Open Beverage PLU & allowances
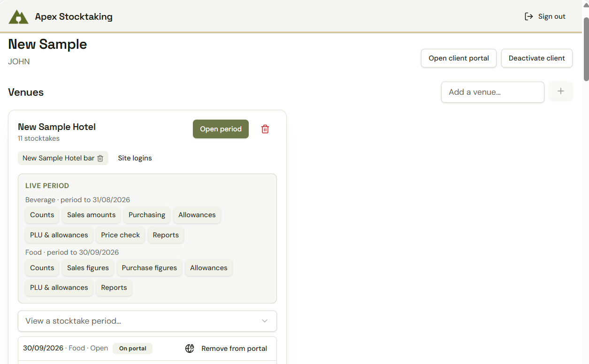589x364 pixels. point(59,235)
